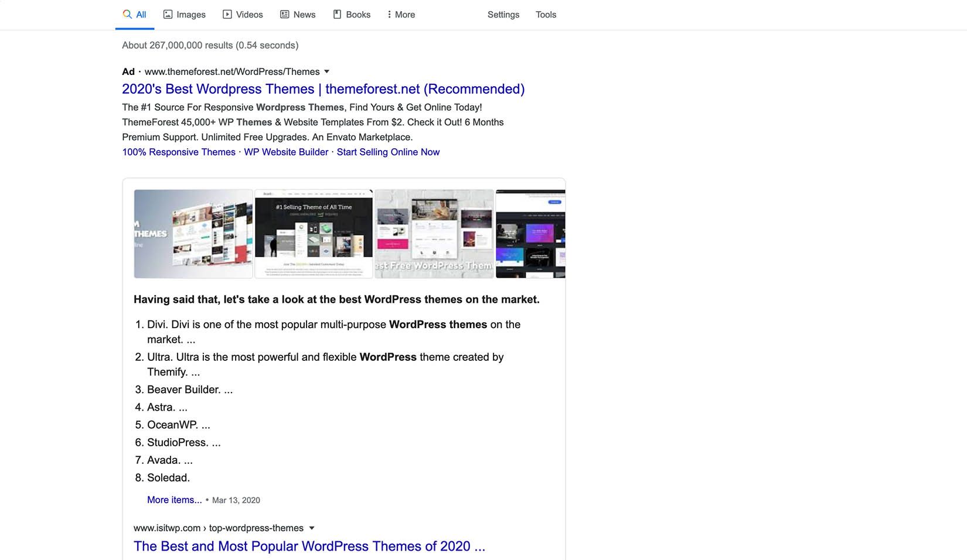Click Start Selling Online Now link
This screenshot has height=560, width=967.
coord(388,152)
